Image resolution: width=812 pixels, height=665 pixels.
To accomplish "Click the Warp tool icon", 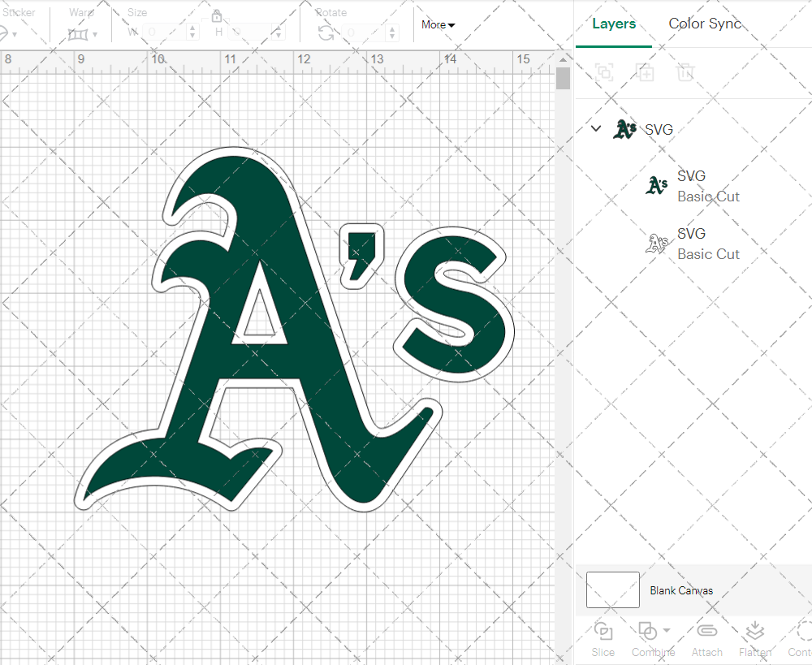I will coord(78,35).
